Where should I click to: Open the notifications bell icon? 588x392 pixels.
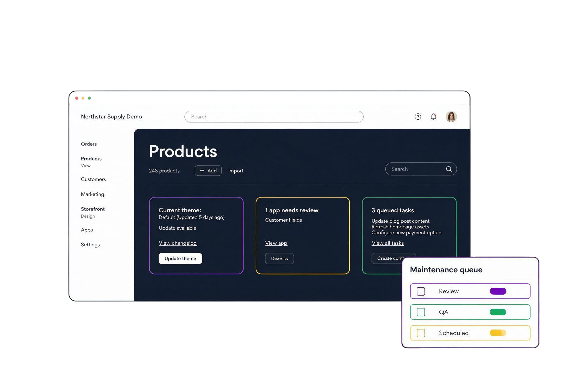(x=433, y=117)
